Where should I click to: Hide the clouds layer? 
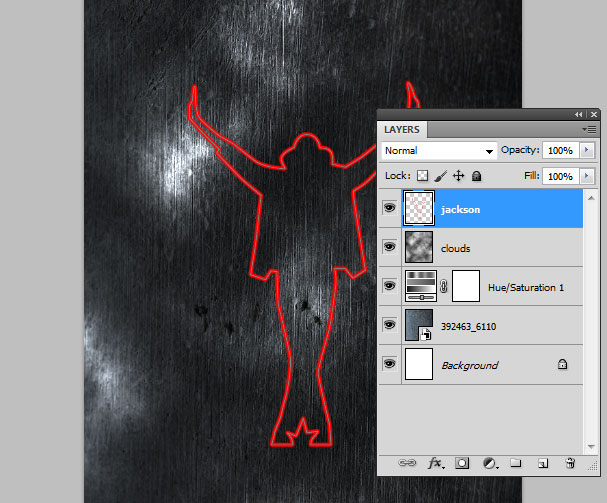coord(389,247)
